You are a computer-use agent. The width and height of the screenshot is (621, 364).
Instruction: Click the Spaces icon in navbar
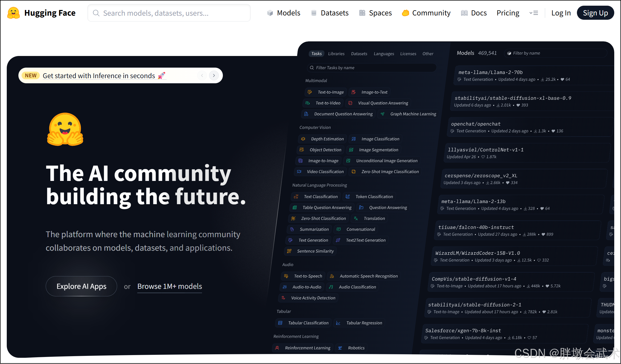click(x=362, y=13)
